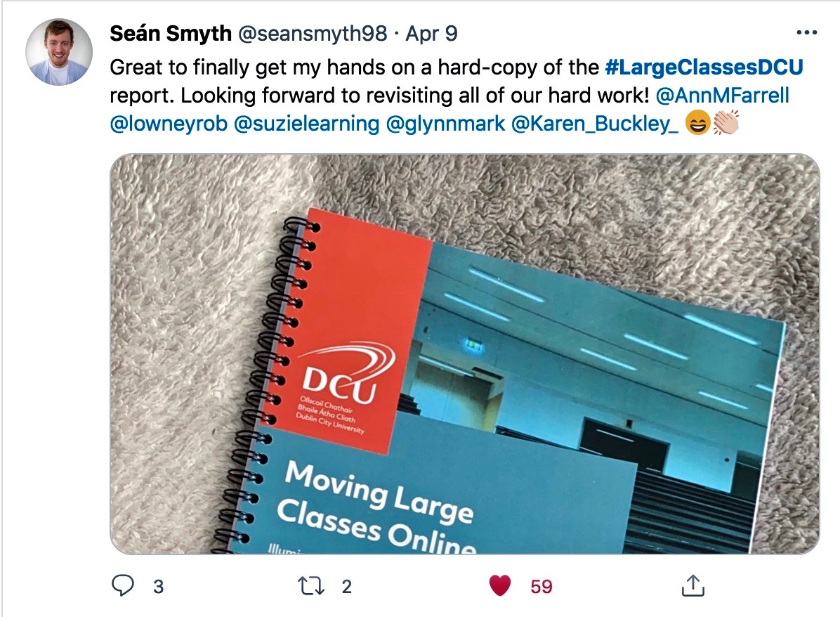Open the three-dot more options menu
The height and width of the screenshot is (617, 840).
click(807, 33)
